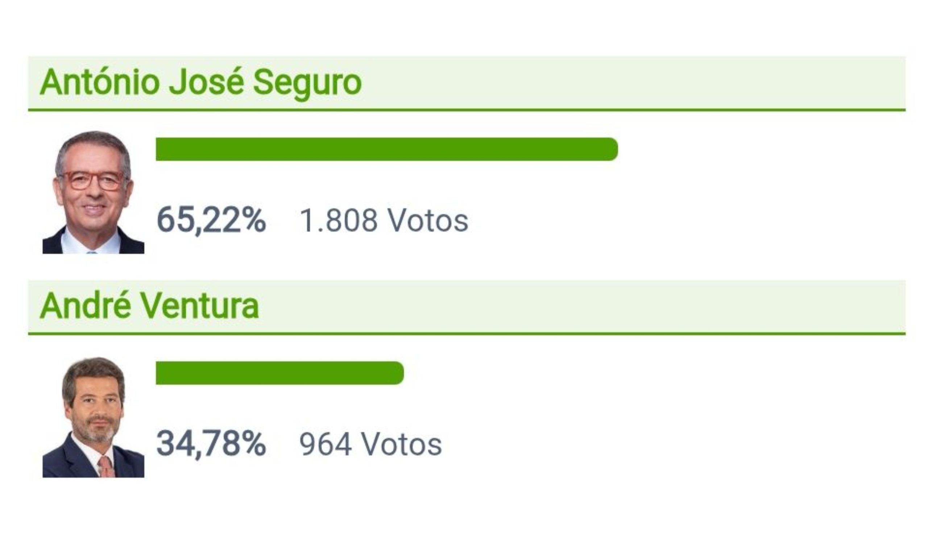Click the candidate photo beside 34,78%
This screenshot has height=560, width=928.
(93, 417)
